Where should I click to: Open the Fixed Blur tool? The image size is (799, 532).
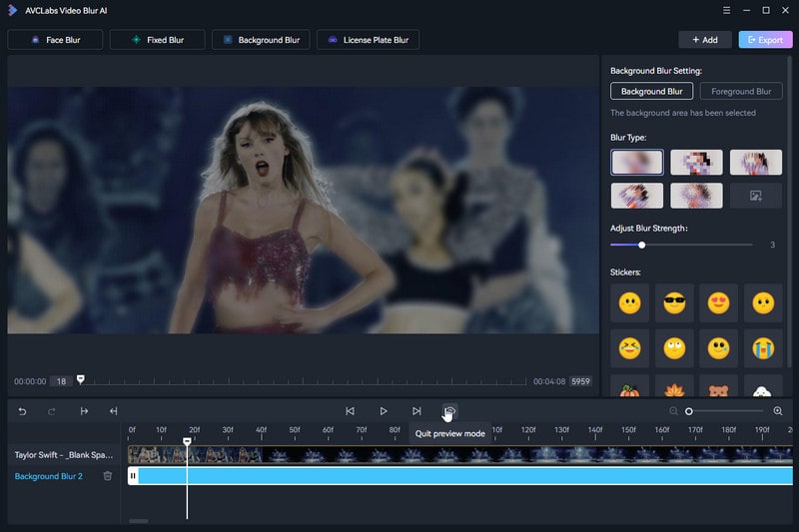[x=158, y=40]
